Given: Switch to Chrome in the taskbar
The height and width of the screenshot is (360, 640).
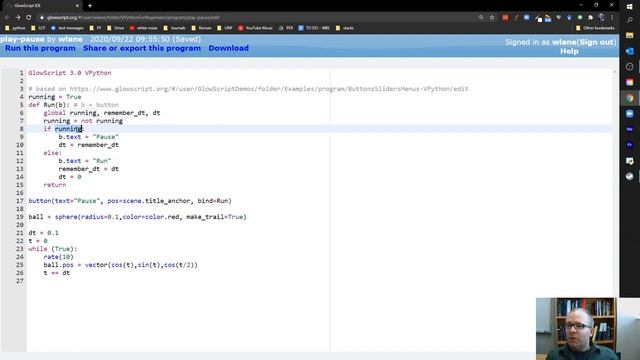Looking at the screenshot, I should (x=629, y=98).
